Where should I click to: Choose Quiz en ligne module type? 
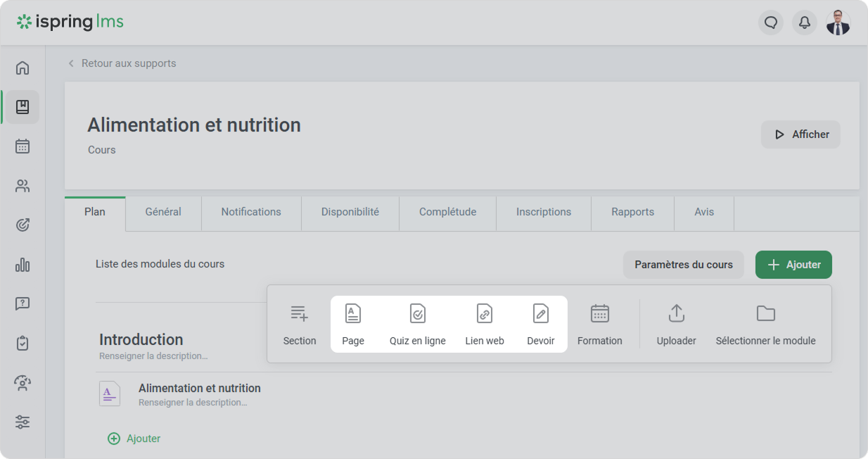(x=417, y=314)
